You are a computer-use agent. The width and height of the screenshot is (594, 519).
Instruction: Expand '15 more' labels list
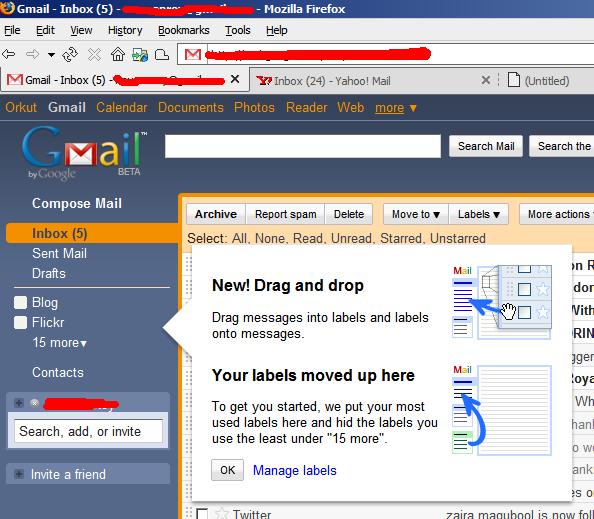click(59, 342)
